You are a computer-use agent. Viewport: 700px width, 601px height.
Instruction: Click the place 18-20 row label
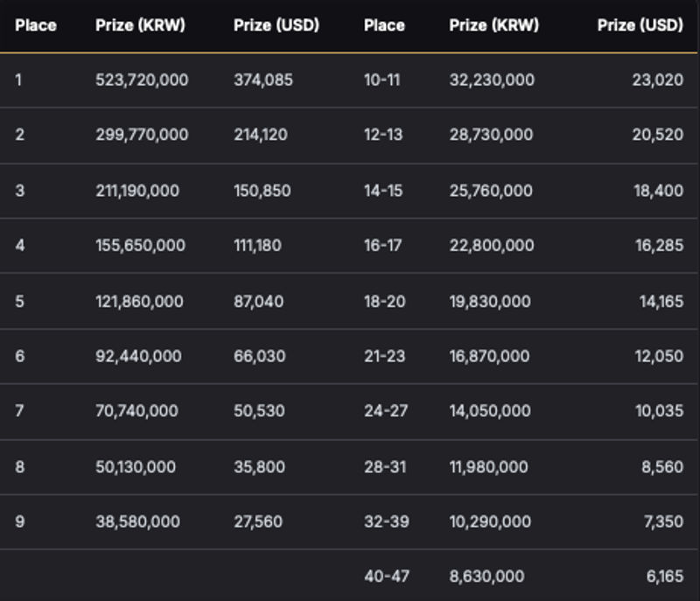coord(384,301)
